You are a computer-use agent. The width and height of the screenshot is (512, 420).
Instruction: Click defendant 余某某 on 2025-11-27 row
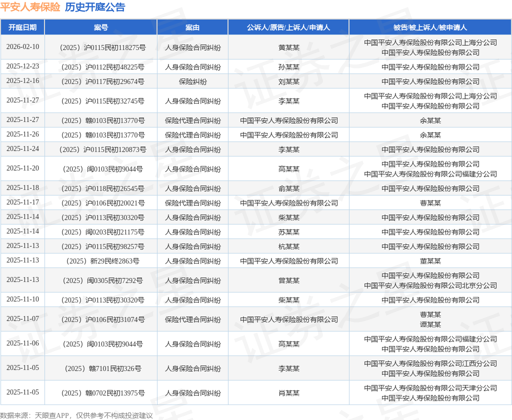[x=430, y=121]
